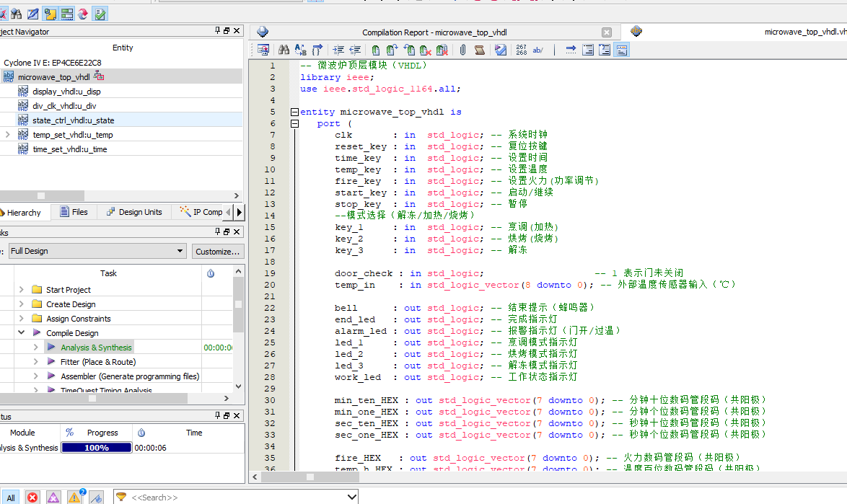The width and height of the screenshot is (847, 504).
Task: Expand Analysis & Synthesis task
Action: [x=35, y=347]
